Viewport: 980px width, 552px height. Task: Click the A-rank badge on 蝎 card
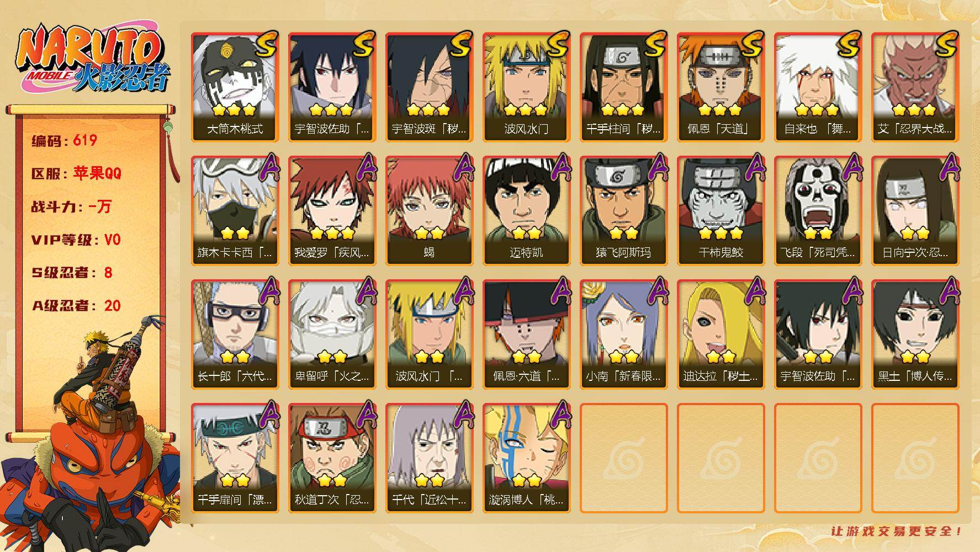[x=461, y=167]
